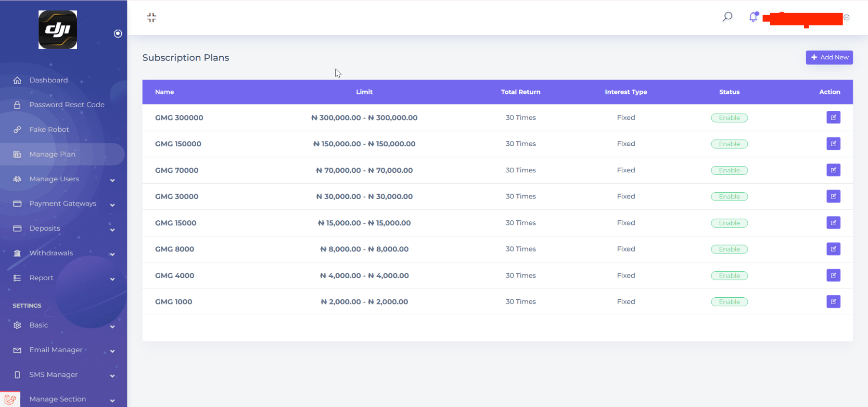Edit the GMG 15000 plan
Screen dimensions: 868x407
tap(833, 223)
